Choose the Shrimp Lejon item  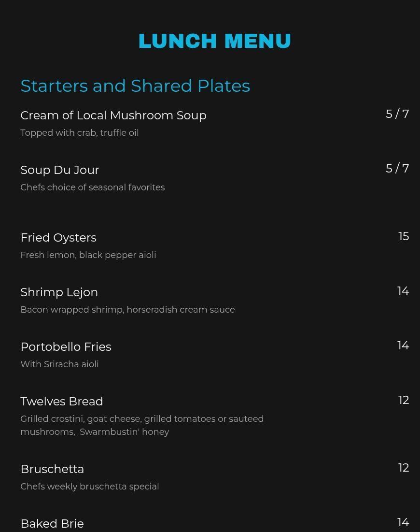point(59,292)
